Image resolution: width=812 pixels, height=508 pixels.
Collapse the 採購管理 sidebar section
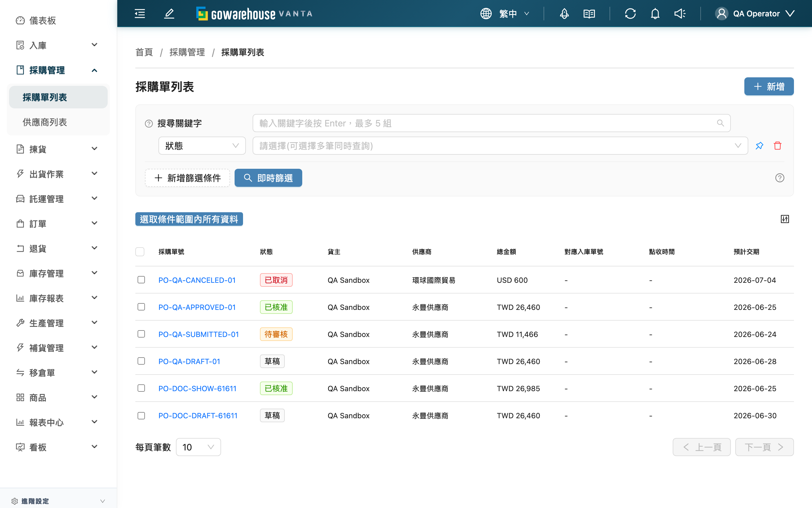pyautogui.click(x=94, y=70)
